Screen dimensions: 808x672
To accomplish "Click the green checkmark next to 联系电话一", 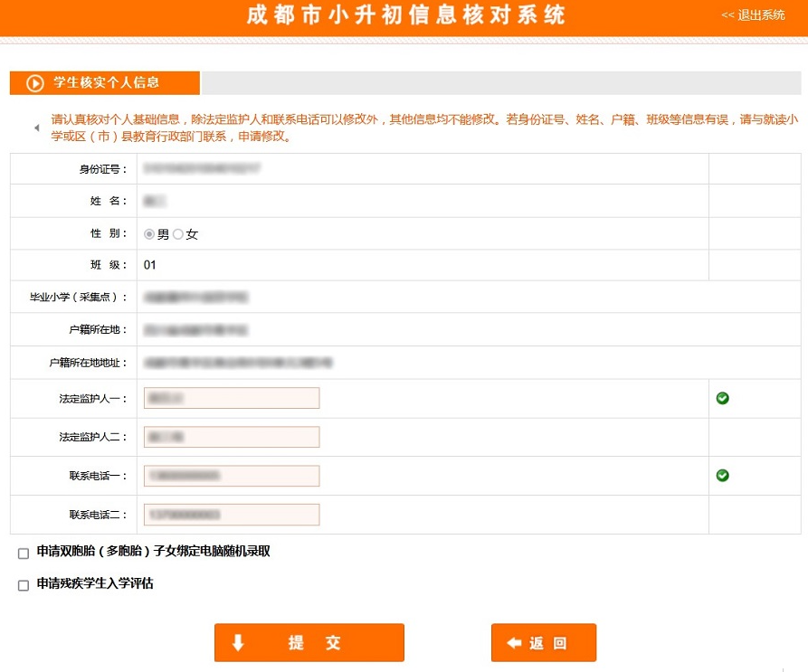I will [x=722, y=475].
